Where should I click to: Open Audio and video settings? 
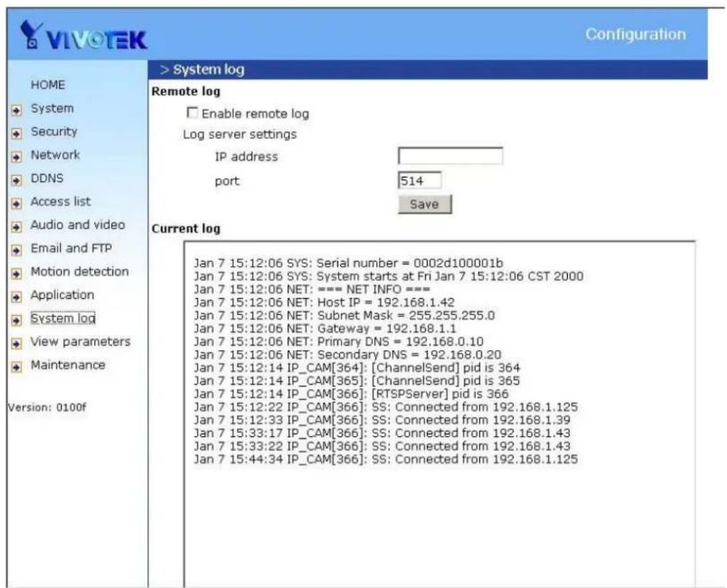(78, 225)
